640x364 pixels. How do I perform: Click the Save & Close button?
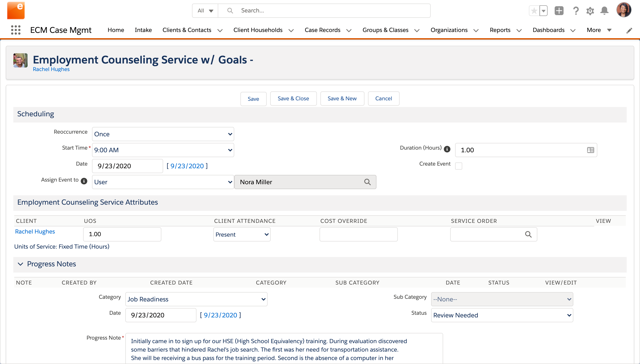[x=293, y=99]
